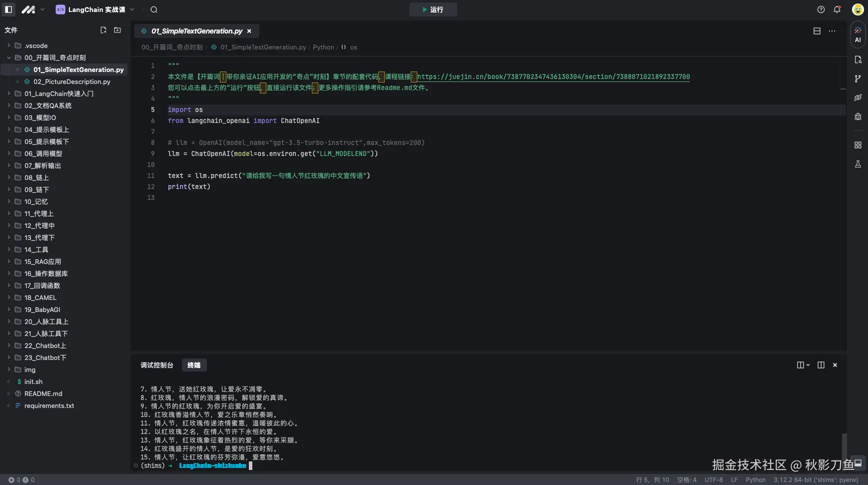
Task: Open the AI assistant panel
Action: coord(858,34)
